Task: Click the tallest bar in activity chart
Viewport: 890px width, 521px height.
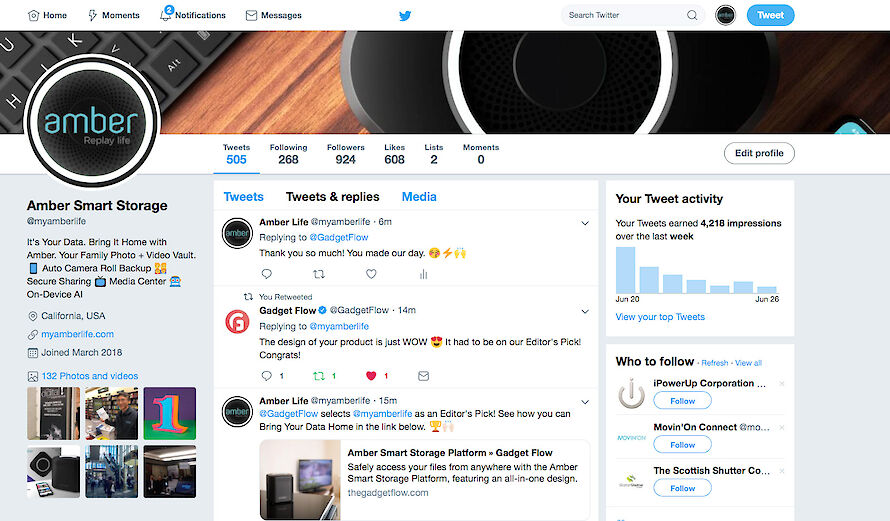Action: pyautogui.click(x=625, y=270)
